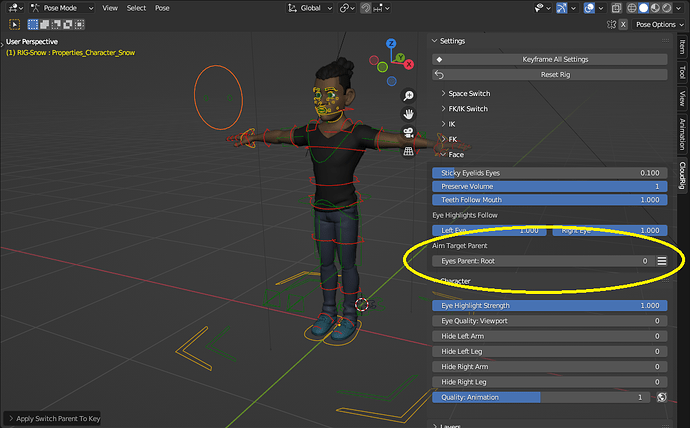Image resolution: width=690 pixels, height=428 pixels.
Task: Switch to Solid shading
Action: click(x=643, y=8)
